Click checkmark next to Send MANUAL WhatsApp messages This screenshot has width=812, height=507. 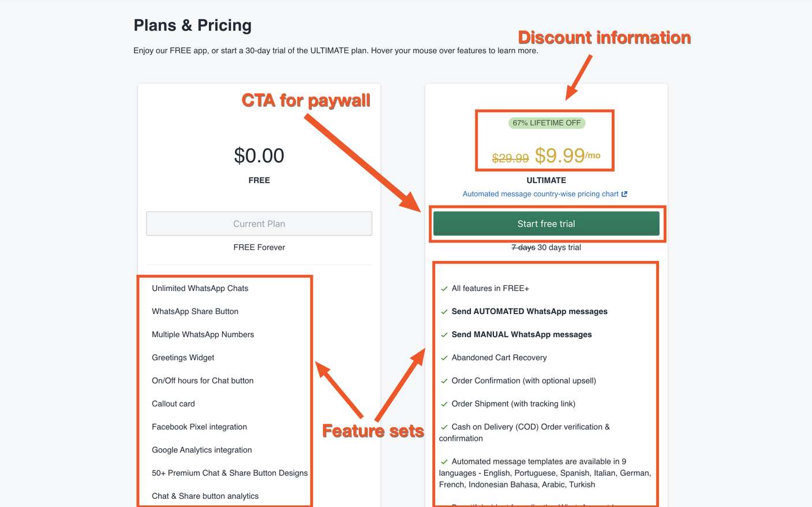(x=444, y=335)
